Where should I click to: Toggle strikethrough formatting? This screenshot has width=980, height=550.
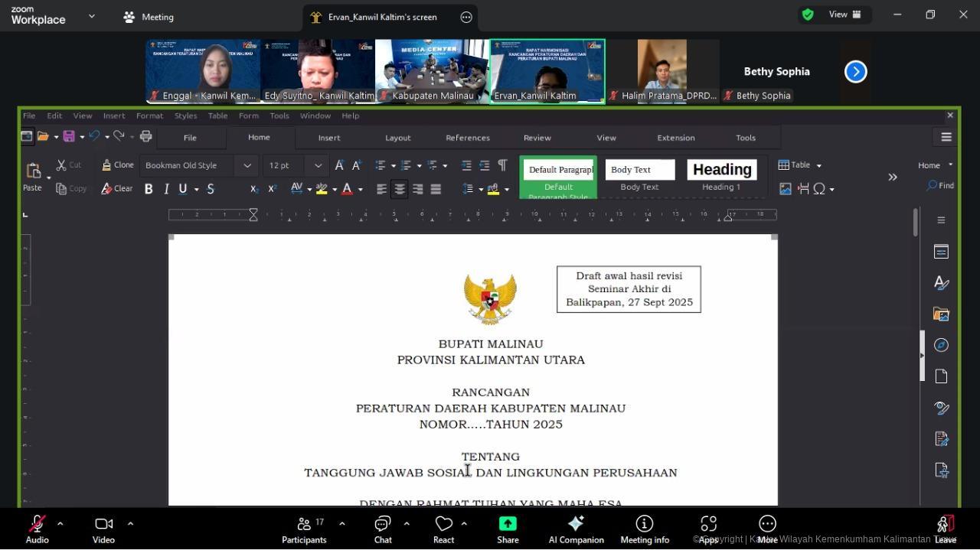(211, 189)
